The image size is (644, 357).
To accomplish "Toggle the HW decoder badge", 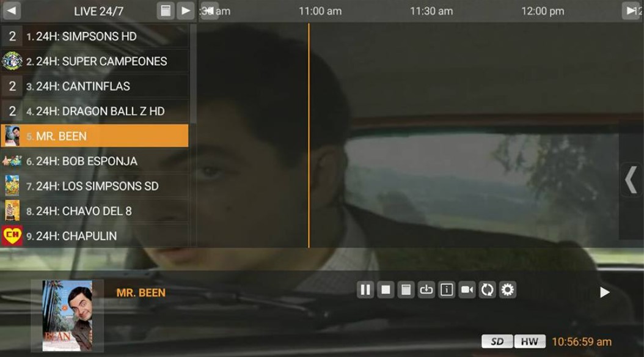I will tap(530, 341).
